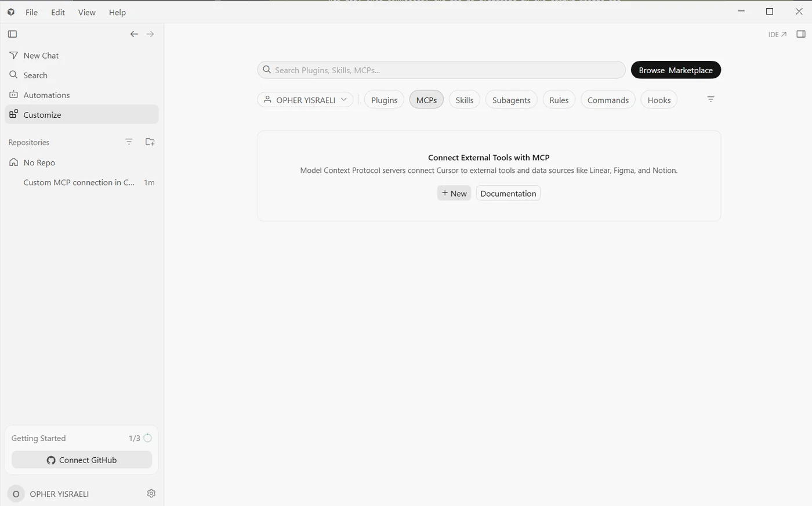The width and height of the screenshot is (812, 506).
Task: Click the Getting Started progress circle
Action: [x=148, y=438]
